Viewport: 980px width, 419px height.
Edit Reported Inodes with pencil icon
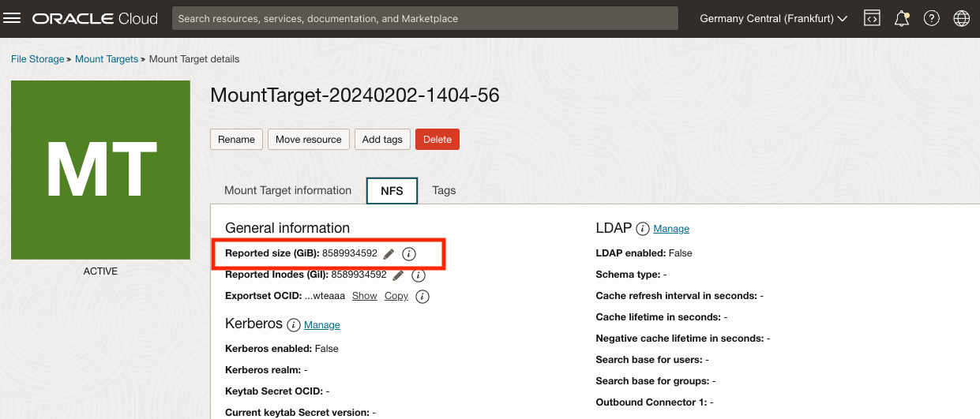click(398, 275)
